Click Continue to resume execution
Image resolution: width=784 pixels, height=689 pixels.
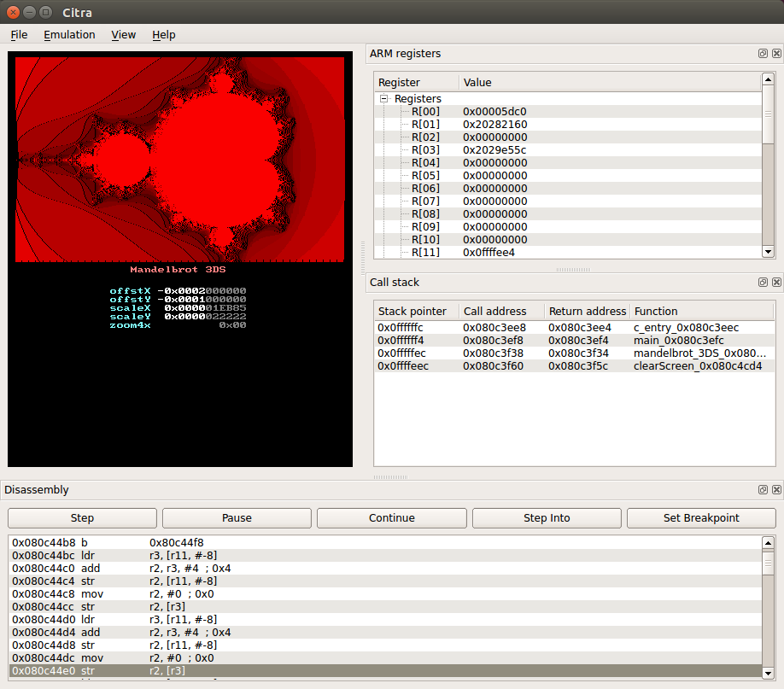tap(392, 518)
